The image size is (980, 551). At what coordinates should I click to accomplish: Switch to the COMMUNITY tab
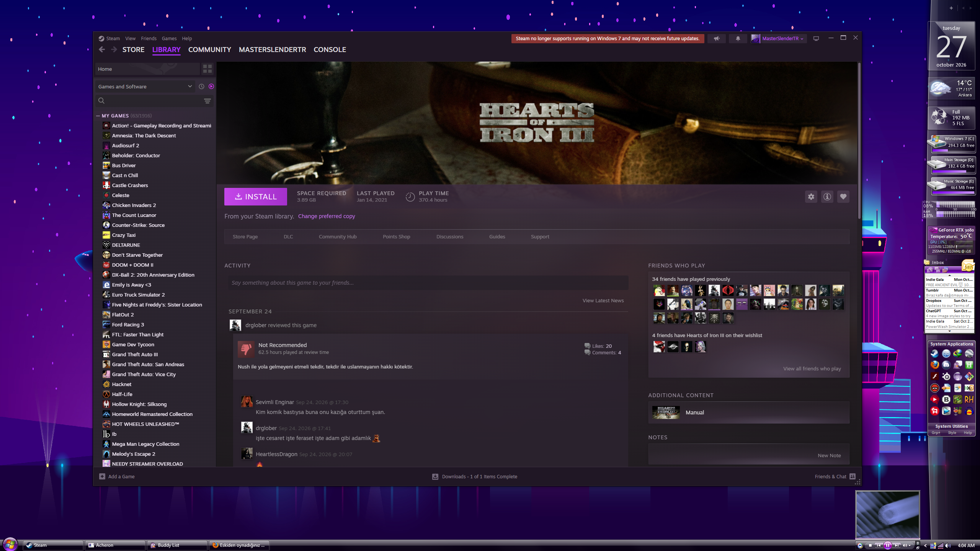[209, 50]
